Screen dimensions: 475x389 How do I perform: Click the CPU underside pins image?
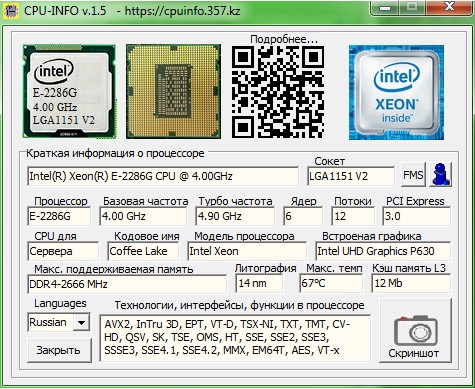click(173, 91)
